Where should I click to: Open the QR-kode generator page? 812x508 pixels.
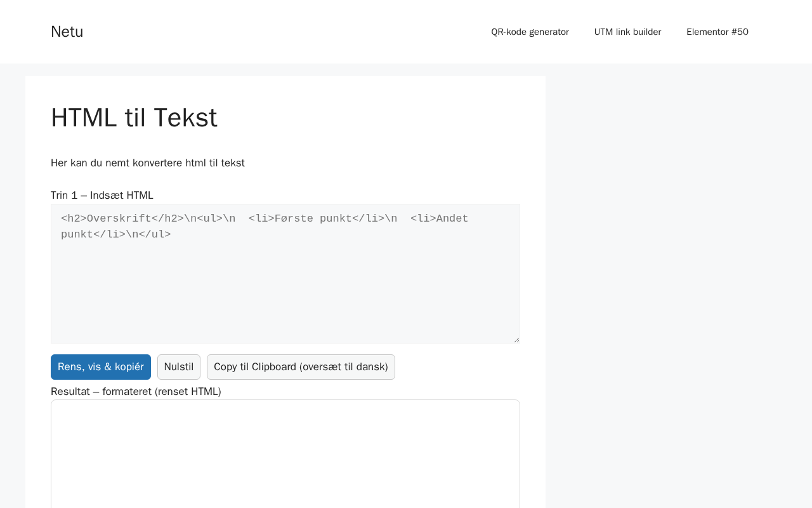[x=530, y=32]
